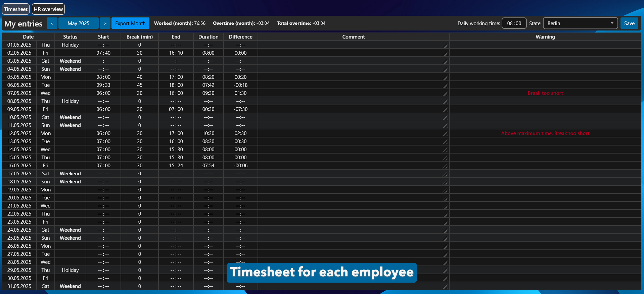Select the Holiday status on 08.05.2025
644x294 pixels.
[70, 101]
